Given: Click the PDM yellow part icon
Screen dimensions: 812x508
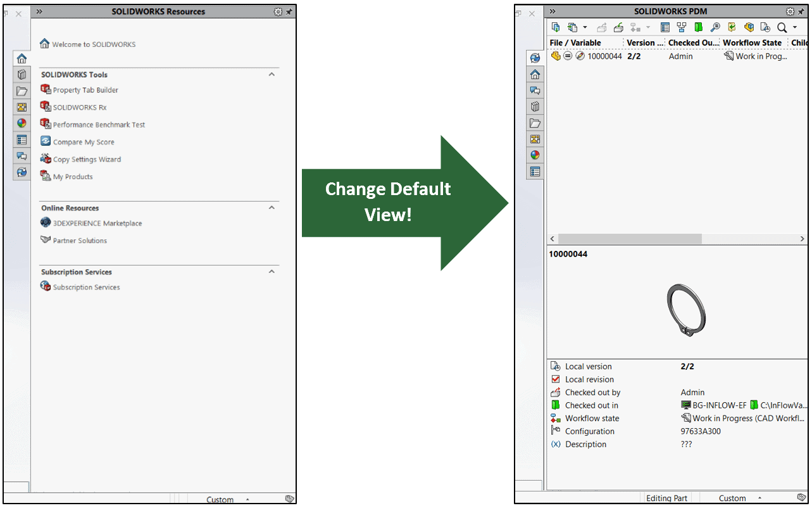Looking at the screenshot, I should (749, 27).
